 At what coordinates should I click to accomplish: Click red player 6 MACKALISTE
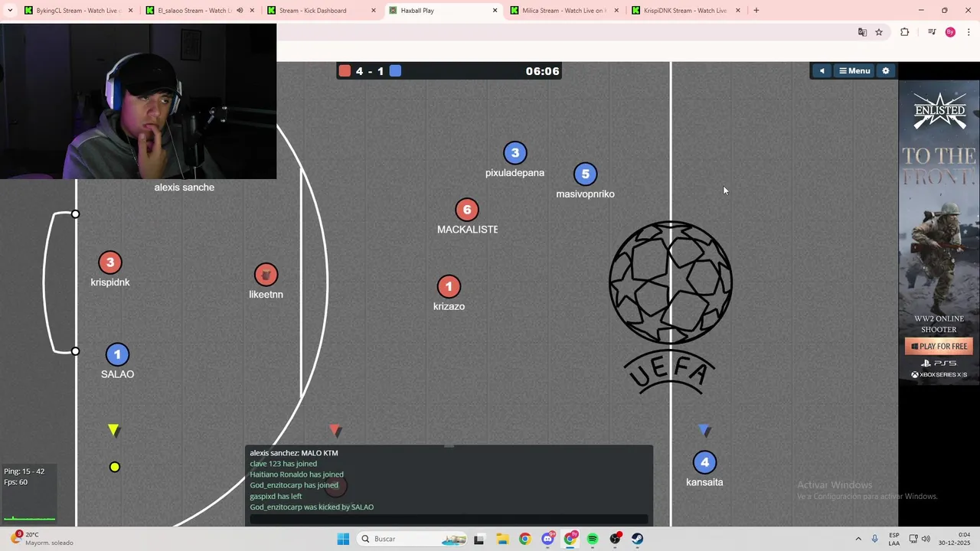coord(467,210)
